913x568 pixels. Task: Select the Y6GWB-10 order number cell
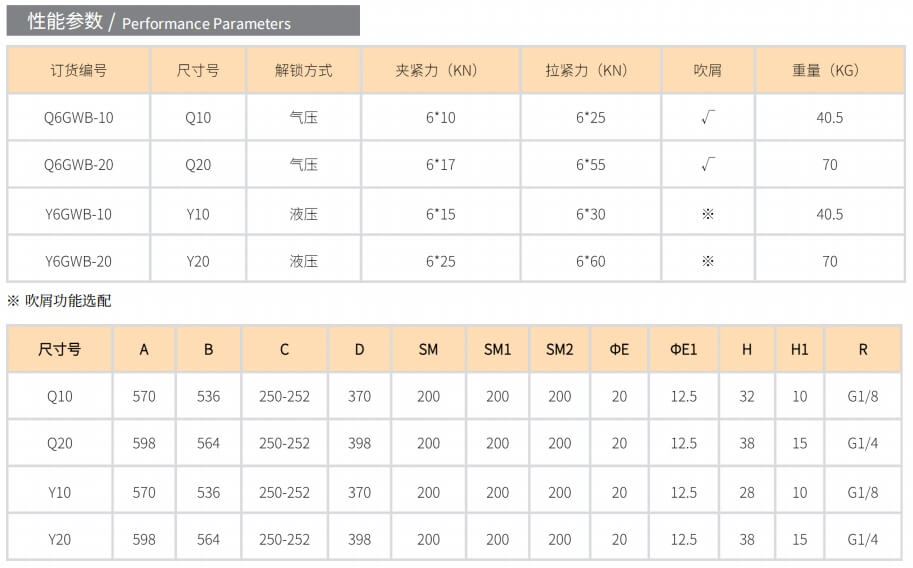click(x=79, y=214)
